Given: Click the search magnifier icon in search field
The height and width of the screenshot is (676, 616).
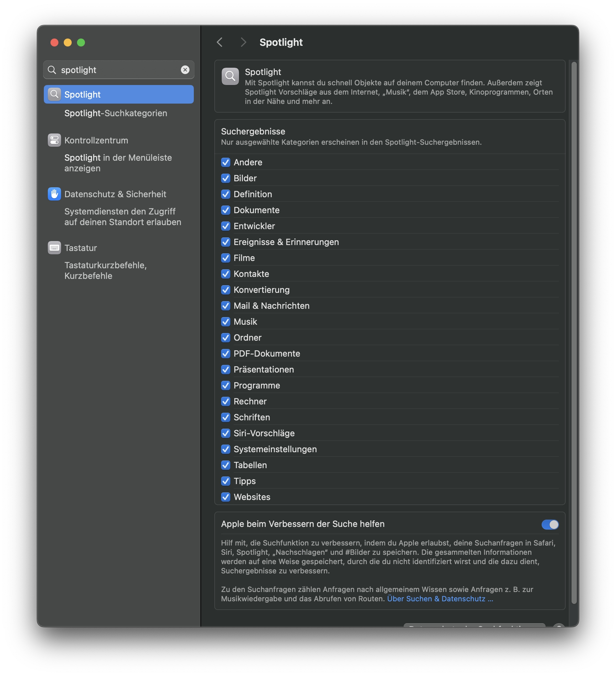Looking at the screenshot, I should (x=52, y=70).
